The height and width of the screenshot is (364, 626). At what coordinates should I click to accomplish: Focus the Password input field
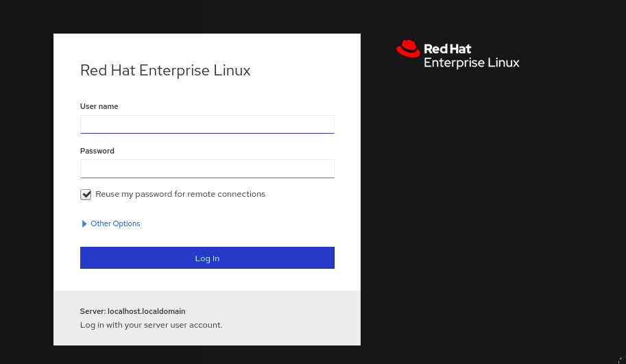tap(207, 169)
